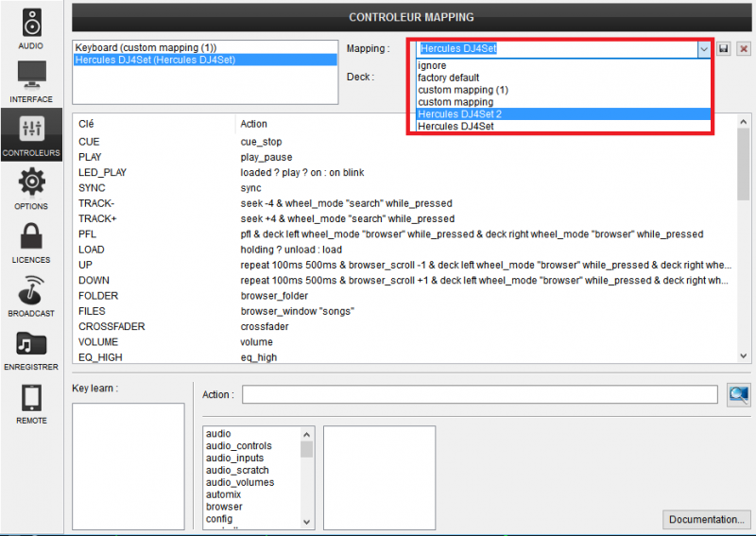
Task: Select the FILES key row
Action: tap(405, 312)
